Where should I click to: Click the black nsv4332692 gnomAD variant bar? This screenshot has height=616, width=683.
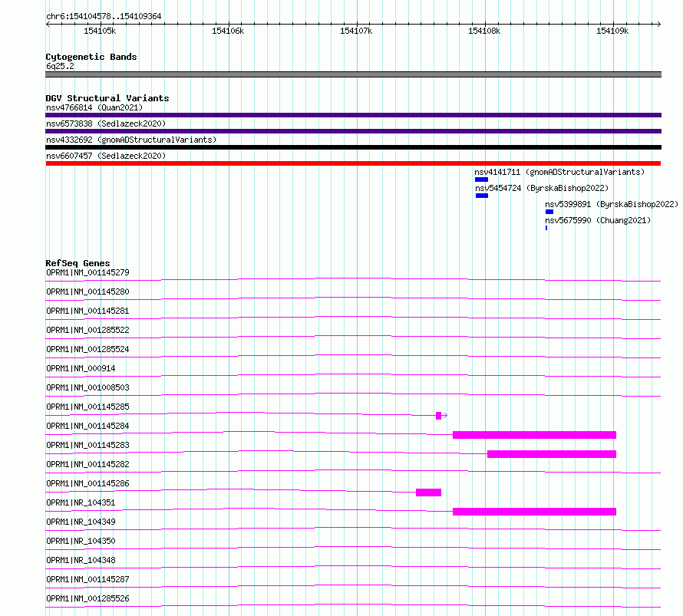click(353, 147)
